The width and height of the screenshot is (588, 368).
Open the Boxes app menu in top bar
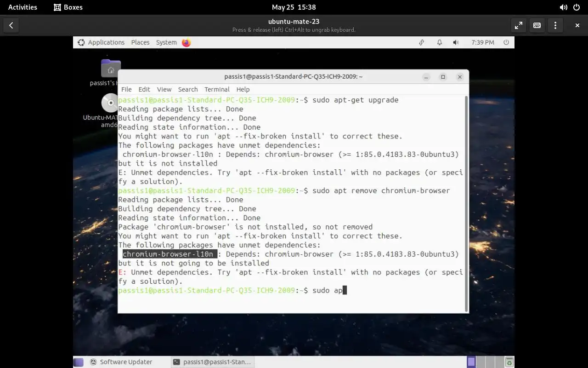68,7
